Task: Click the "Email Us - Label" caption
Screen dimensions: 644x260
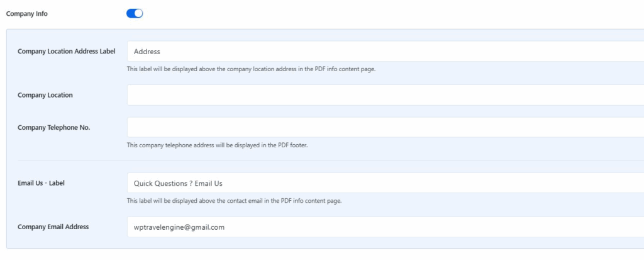Action: pyautogui.click(x=42, y=183)
